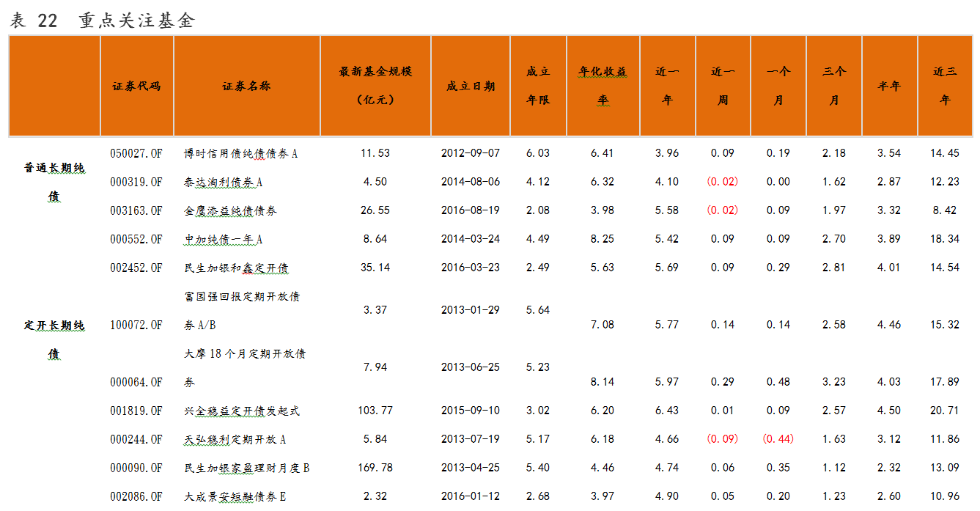The height and width of the screenshot is (511, 980).
Task: Click fund code 000090.OF
Action: pos(136,468)
